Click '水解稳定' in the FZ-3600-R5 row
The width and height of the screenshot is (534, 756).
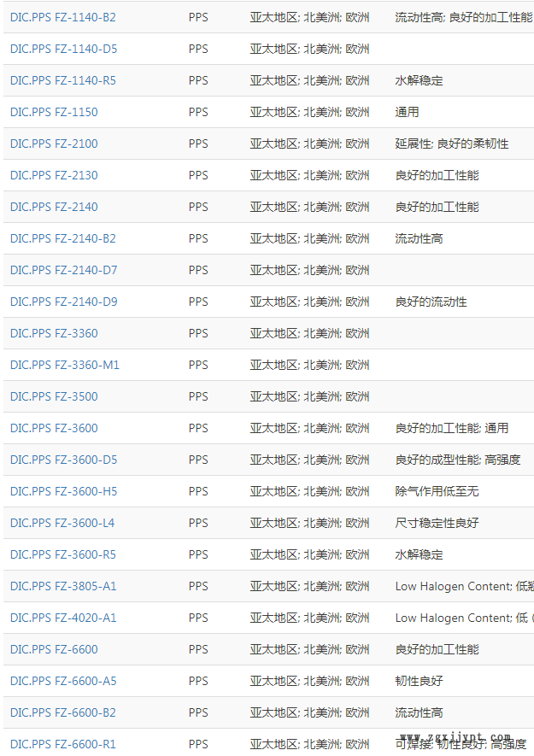pyautogui.click(x=419, y=554)
